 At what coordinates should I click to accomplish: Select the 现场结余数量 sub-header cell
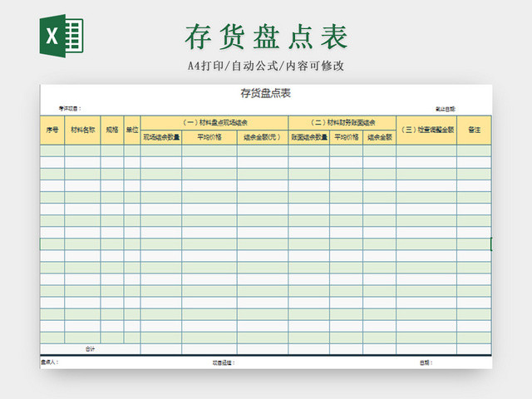tap(161, 137)
